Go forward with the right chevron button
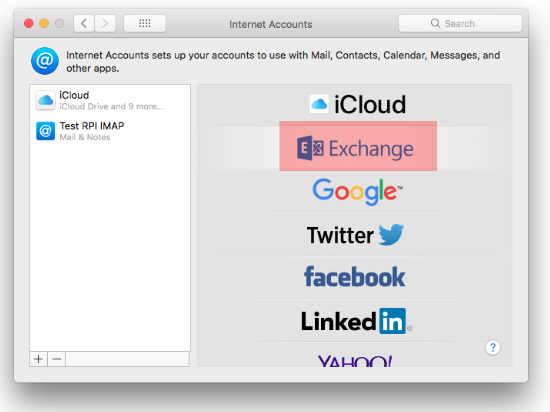Viewport: 550px width, 412px height. click(x=105, y=23)
